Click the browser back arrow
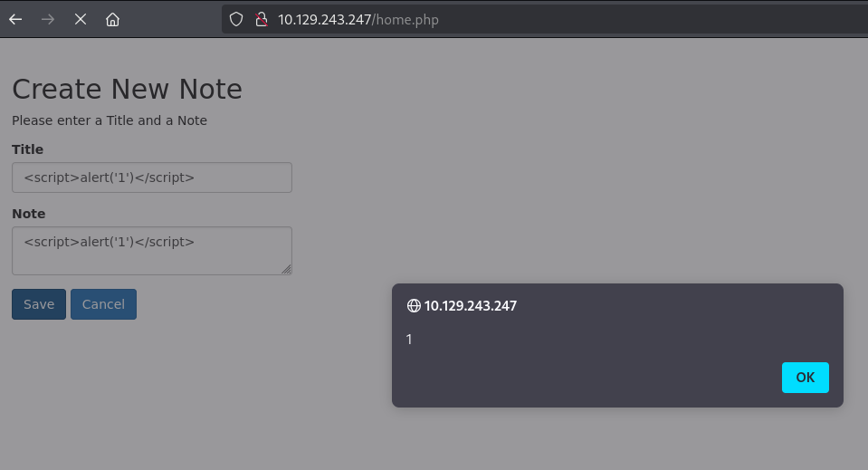The image size is (868, 470). (15, 19)
